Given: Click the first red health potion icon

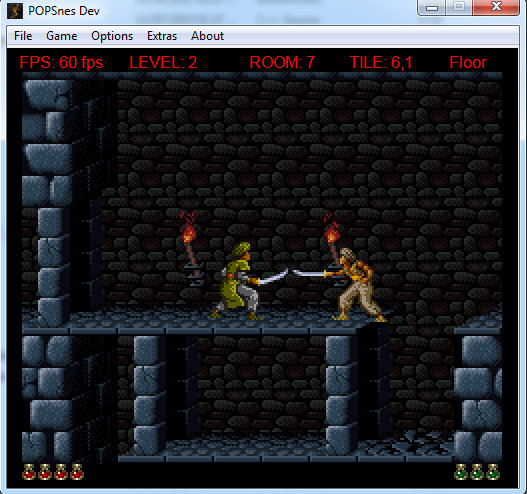Looking at the screenshot, I should click(x=29, y=471).
